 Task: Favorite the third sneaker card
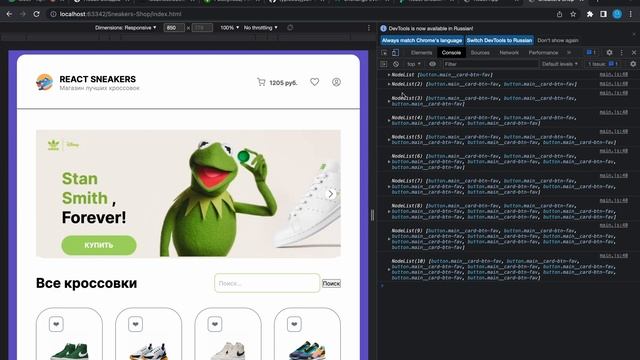tap(215, 324)
